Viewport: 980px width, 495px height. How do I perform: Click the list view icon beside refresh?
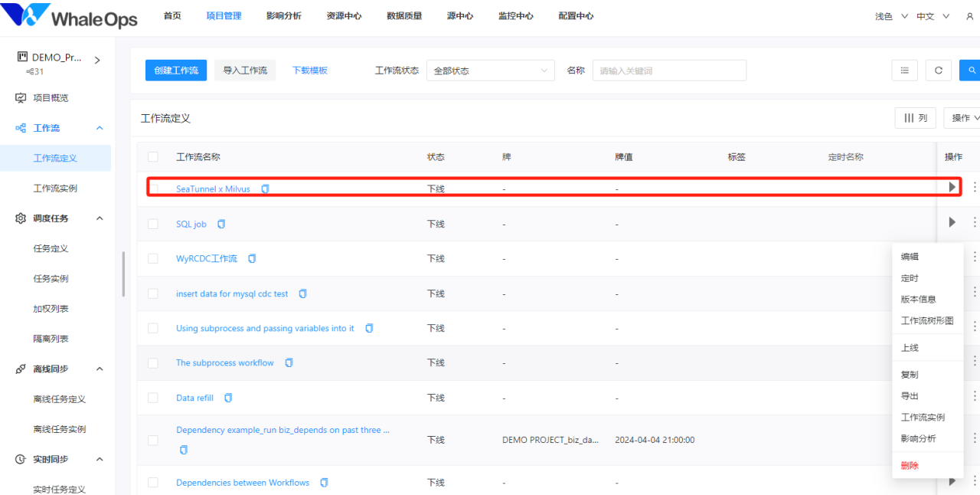click(905, 70)
